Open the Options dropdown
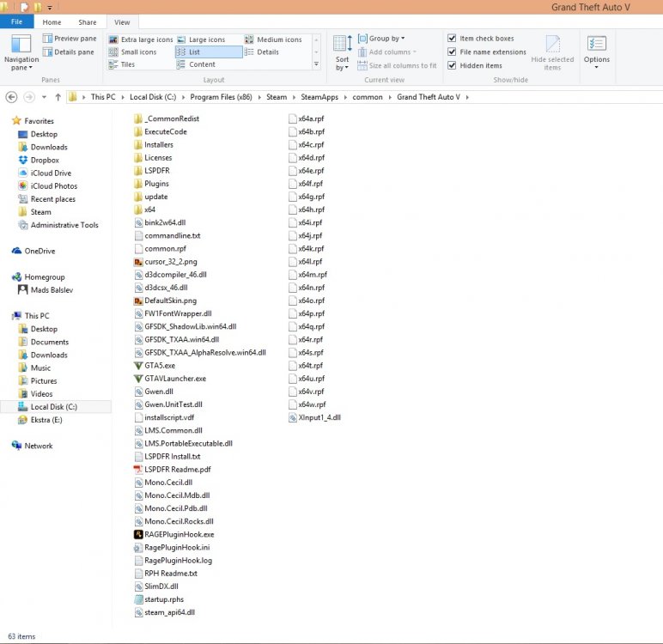Image resolution: width=663 pixels, height=644 pixels. [597, 52]
